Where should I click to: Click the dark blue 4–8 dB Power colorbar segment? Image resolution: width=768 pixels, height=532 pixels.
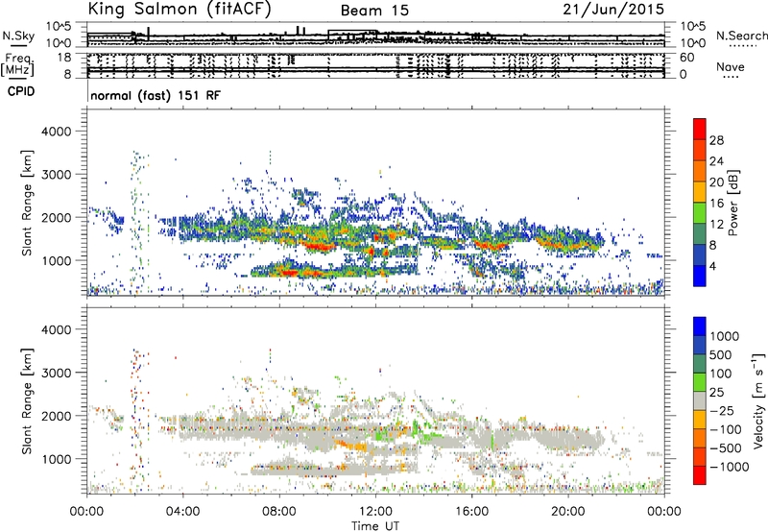point(700,255)
